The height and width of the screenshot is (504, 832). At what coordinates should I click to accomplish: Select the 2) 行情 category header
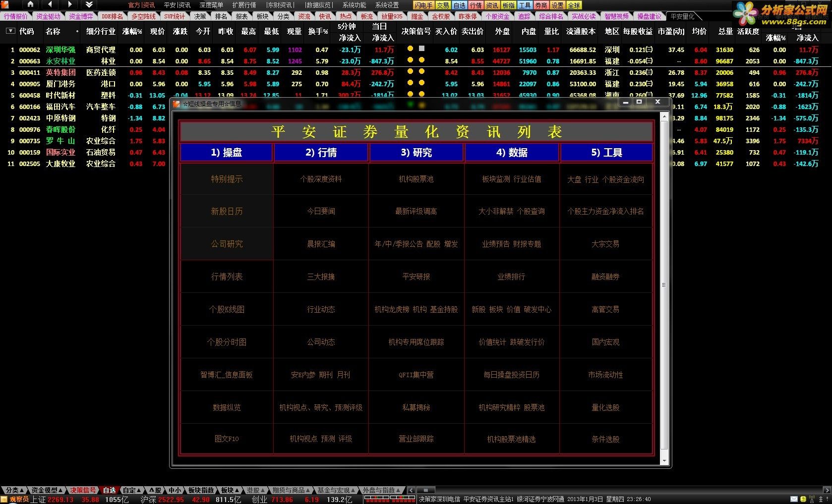pyautogui.click(x=321, y=153)
